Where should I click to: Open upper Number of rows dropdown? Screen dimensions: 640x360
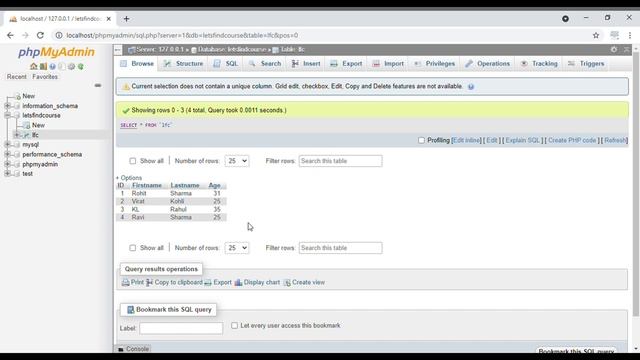tap(237, 161)
